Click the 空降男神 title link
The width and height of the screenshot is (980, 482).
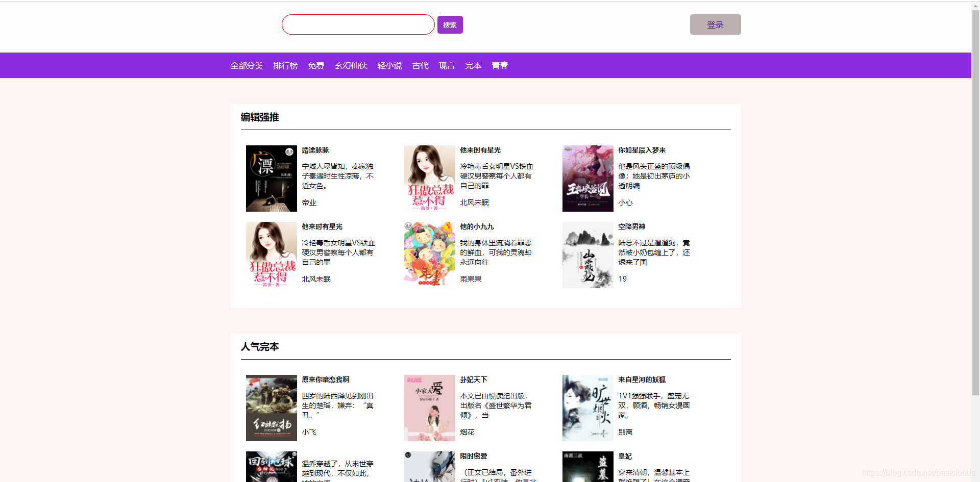[632, 226]
